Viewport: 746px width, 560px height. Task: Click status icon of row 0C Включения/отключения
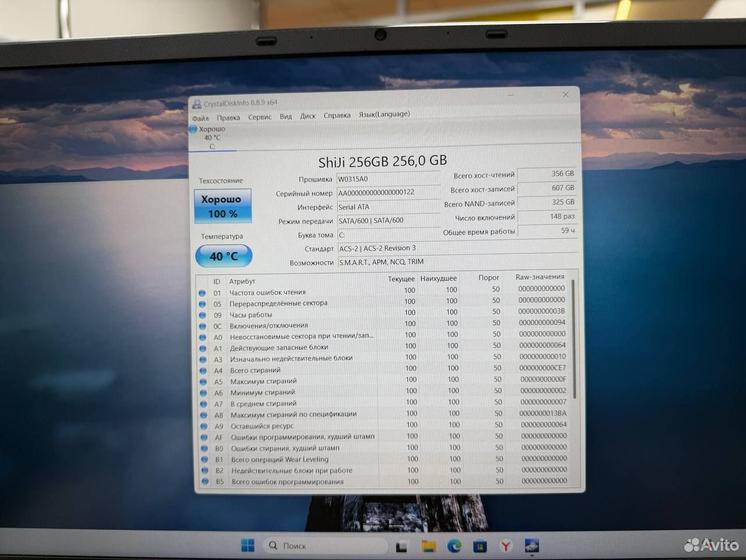tap(202, 326)
